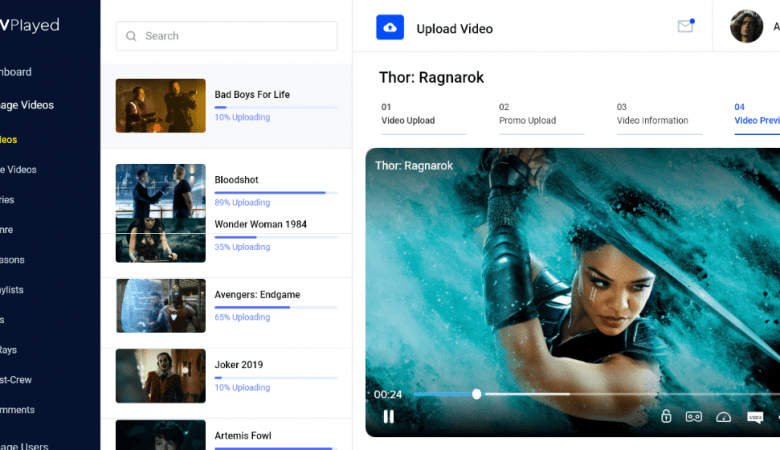Open the Genre sidebar item
The image size is (780, 450).
[x=6, y=230]
